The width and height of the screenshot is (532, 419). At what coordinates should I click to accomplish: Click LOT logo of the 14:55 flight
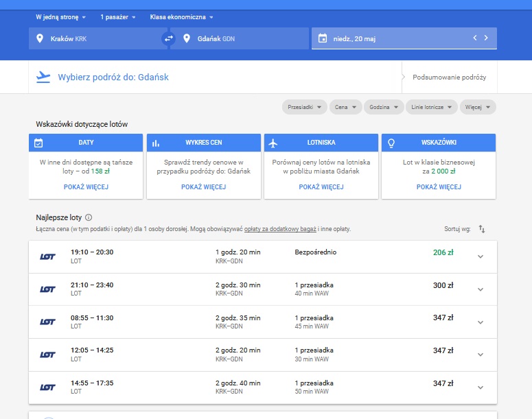point(47,387)
